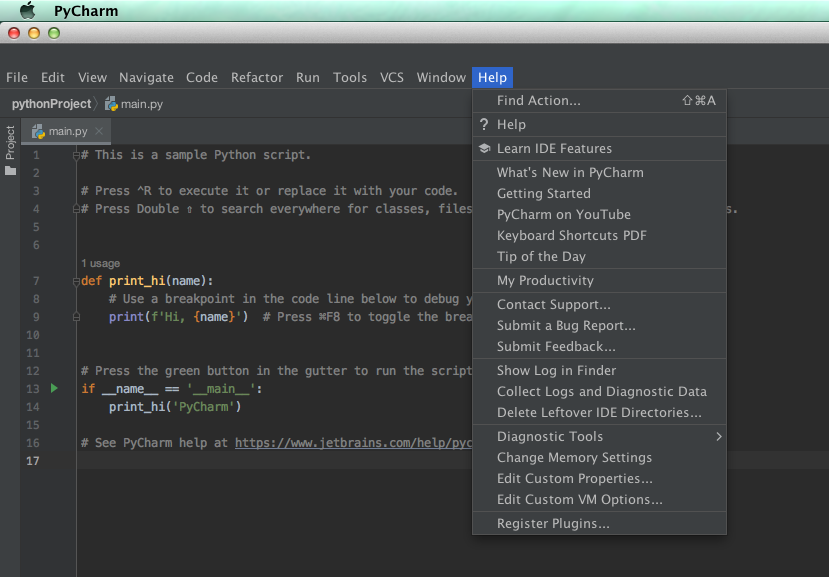The image size is (829, 577).
Task: Select Show Log in Finder
Action: [x=599, y=370]
